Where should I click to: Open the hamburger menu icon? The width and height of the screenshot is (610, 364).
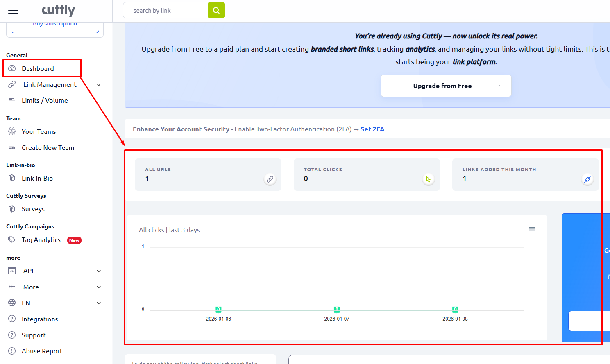coord(13,10)
